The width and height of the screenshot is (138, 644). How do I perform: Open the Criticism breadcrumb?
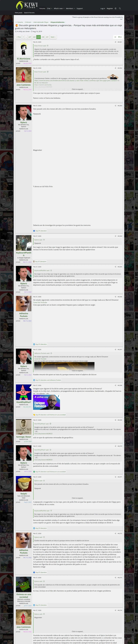(28, 22)
